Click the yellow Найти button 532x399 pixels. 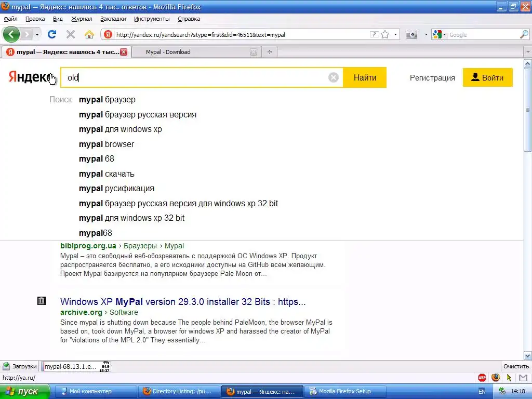[365, 78]
